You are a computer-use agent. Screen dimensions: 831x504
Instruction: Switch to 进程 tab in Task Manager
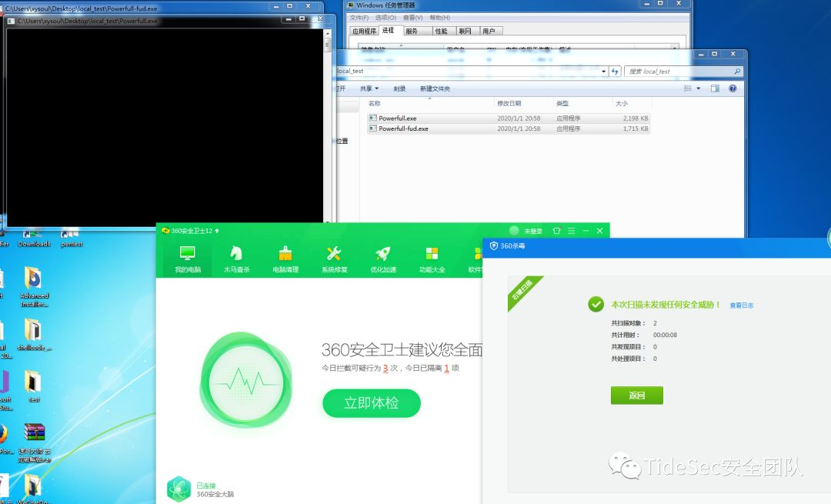[389, 30]
